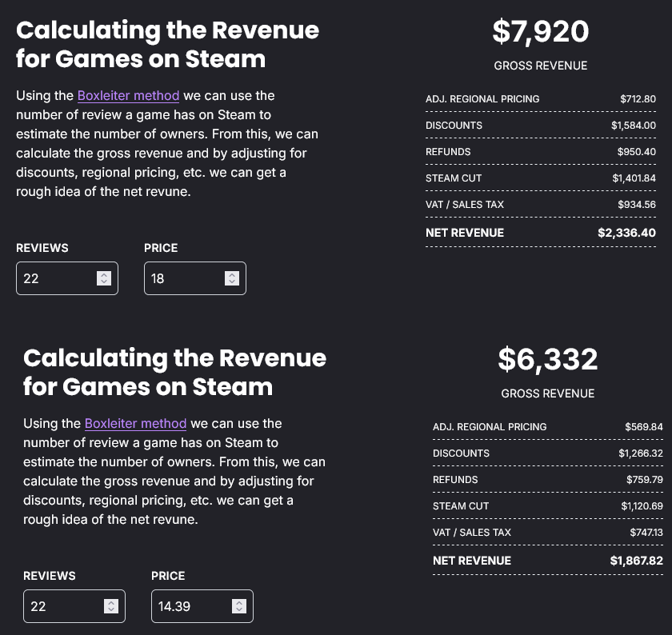This screenshot has width=672, height=635.
Task: Click the $1,584.00 discounts value
Action: pyautogui.click(x=634, y=126)
